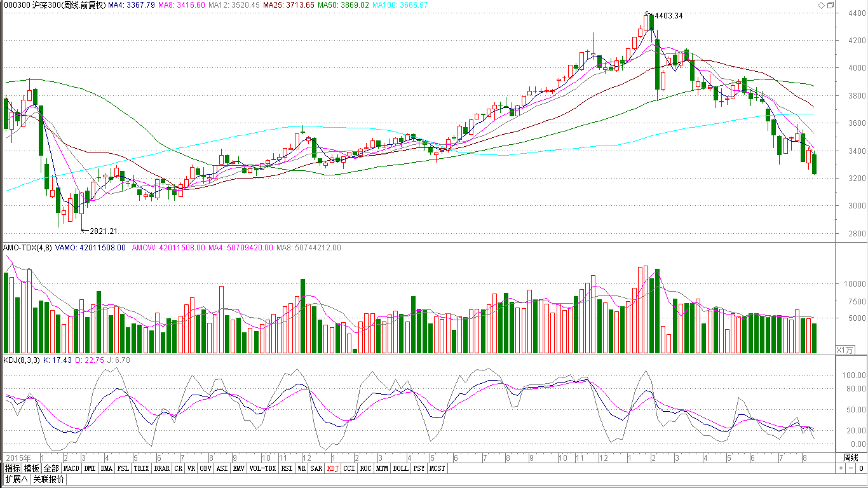Click the X1万 volume unit label
The height and width of the screenshot is (488, 868).
pos(845,349)
